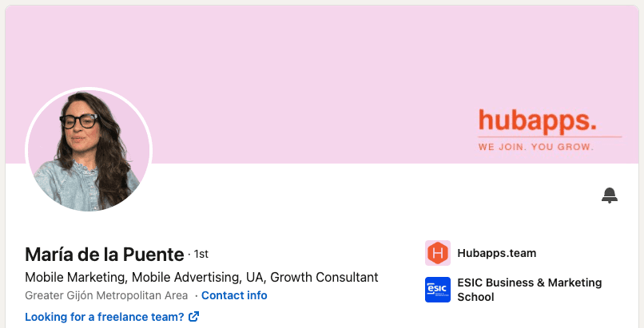
Task: Click Greater Gijón Metropolitan Area location text
Action: coord(106,295)
